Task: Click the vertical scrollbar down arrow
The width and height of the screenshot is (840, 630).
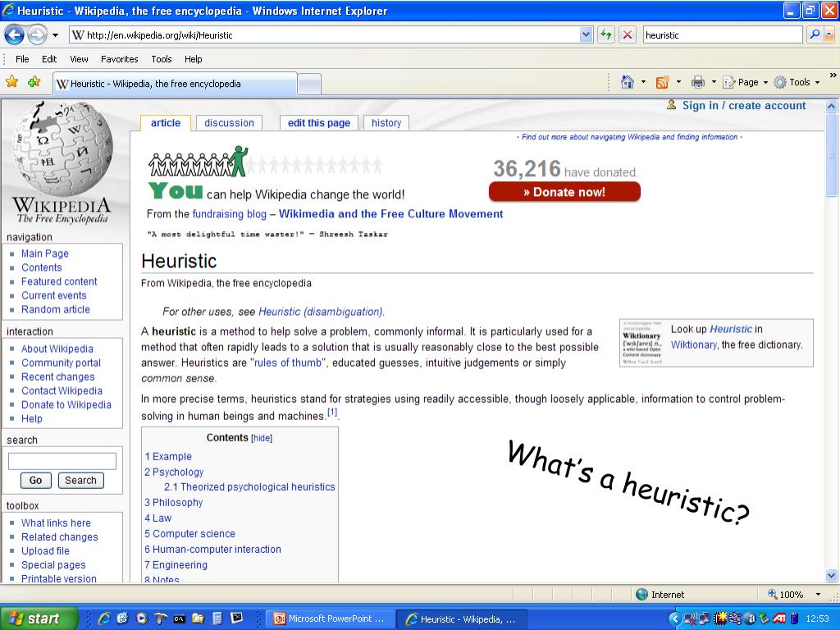Action: [x=832, y=576]
